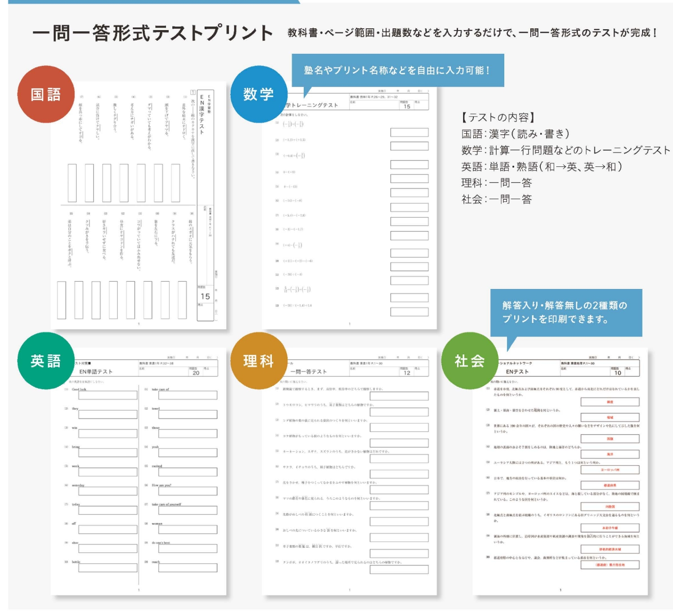Click the トレーニングテスト title on math sheet
Image resolution: width=673 pixels, height=616 pixels.
(x=312, y=105)
